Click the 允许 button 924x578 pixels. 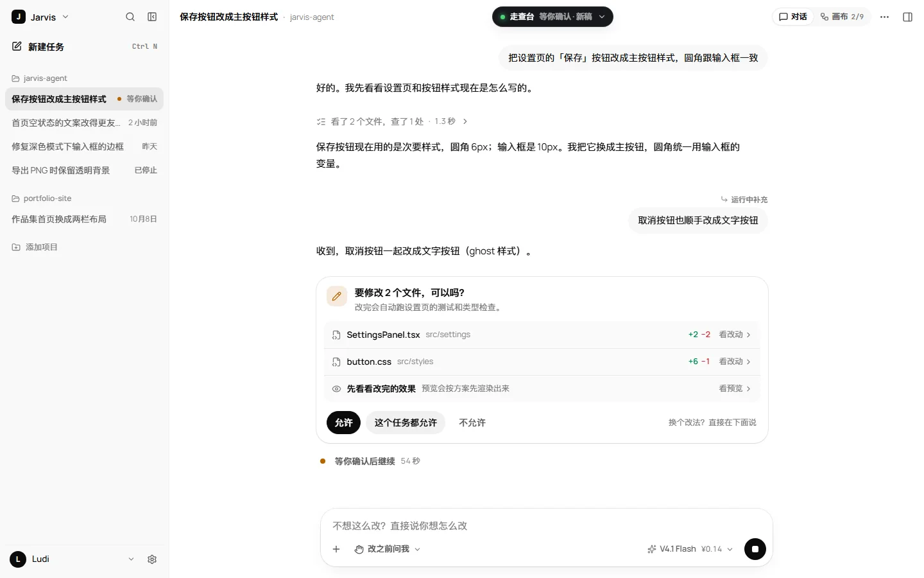pos(343,423)
